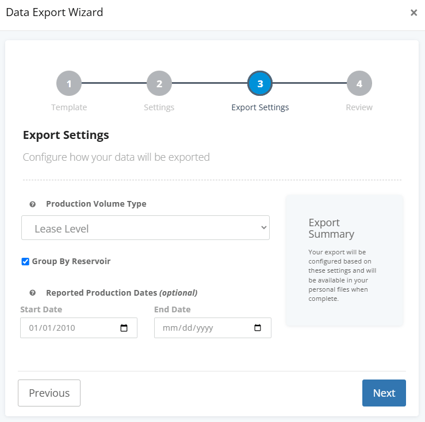Go back with the Previous button
The width and height of the screenshot is (425, 422).
(49, 393)
